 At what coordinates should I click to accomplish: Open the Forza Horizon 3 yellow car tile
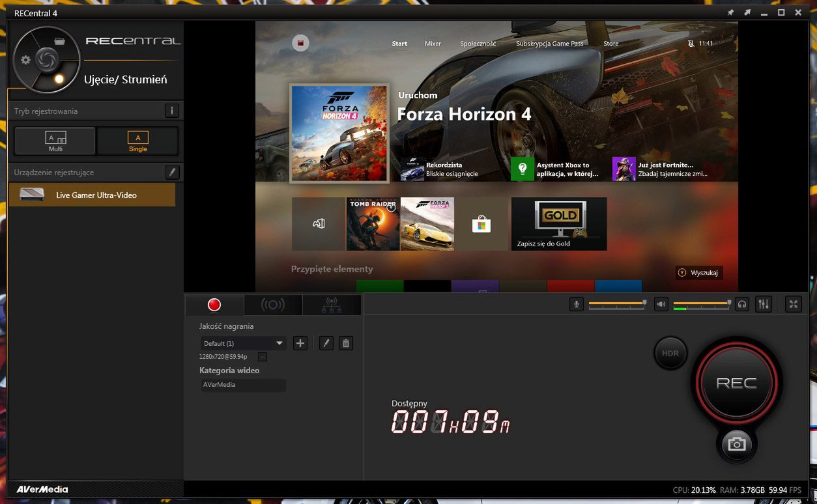coord(427,224)
